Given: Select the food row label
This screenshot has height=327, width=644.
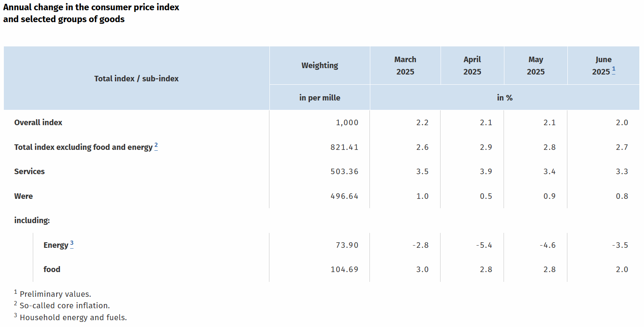Looking at the screenshot, I should click(52, 270).
